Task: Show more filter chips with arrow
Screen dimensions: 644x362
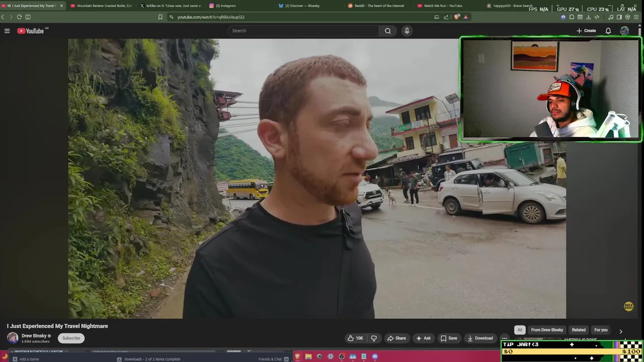Action: pos(620,331)
